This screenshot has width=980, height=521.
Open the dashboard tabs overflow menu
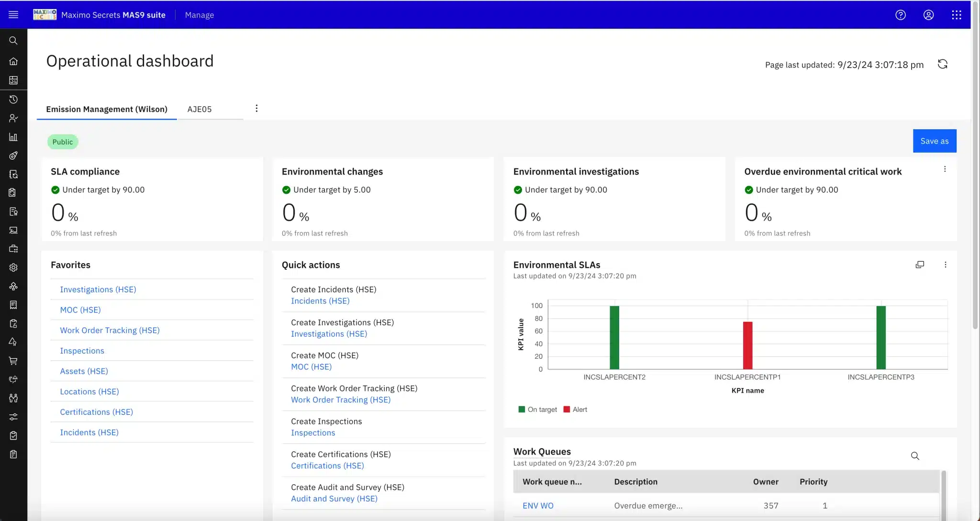click(256, 108)
